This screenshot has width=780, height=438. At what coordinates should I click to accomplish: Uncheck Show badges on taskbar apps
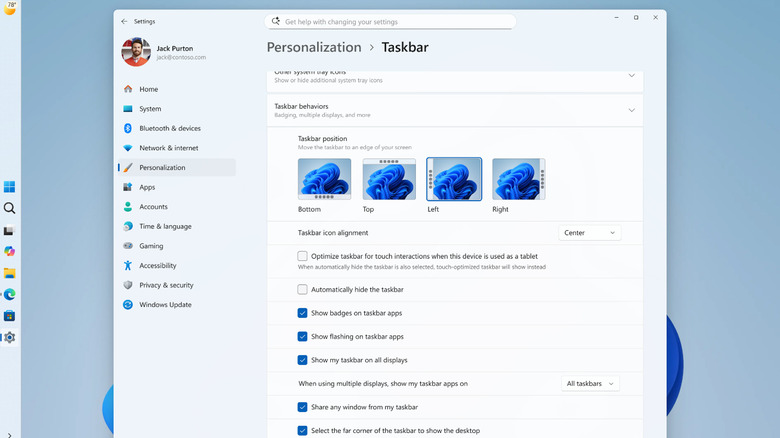302,313
